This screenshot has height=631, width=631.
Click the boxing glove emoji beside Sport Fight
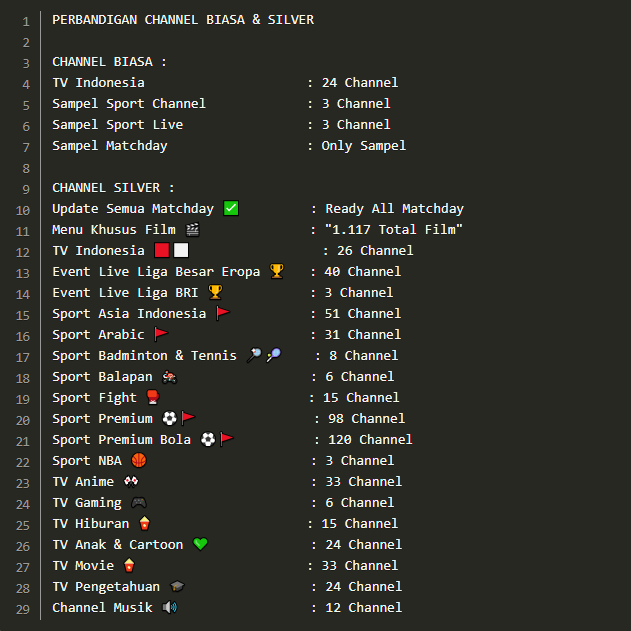point(153,397)
